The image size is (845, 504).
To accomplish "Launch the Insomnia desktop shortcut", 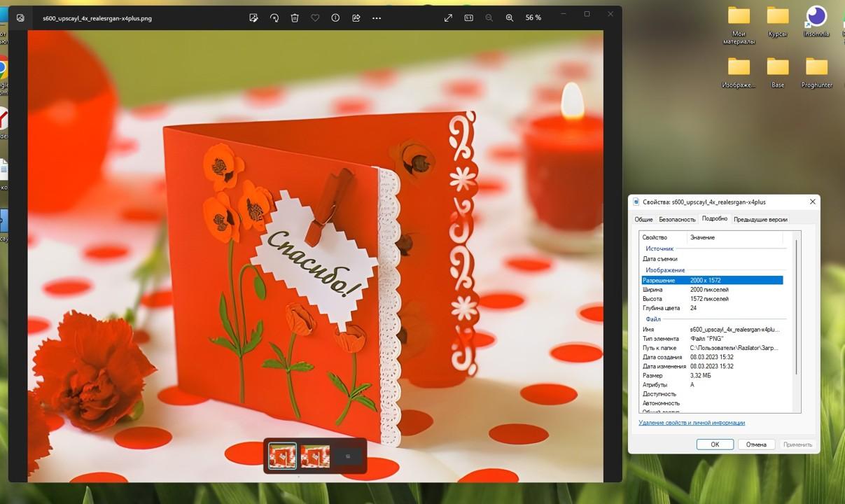I will pyautogui.click(x=816, y=22).
